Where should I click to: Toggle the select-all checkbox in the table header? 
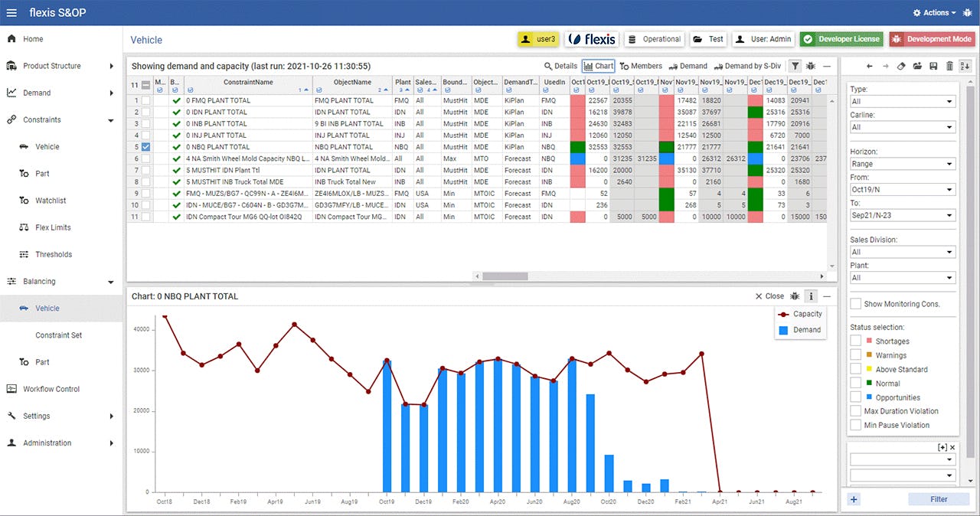click(x=145, y=86)
